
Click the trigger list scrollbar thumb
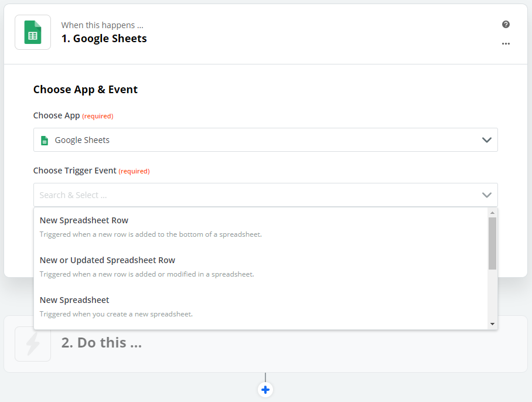[x=492, y=244]
